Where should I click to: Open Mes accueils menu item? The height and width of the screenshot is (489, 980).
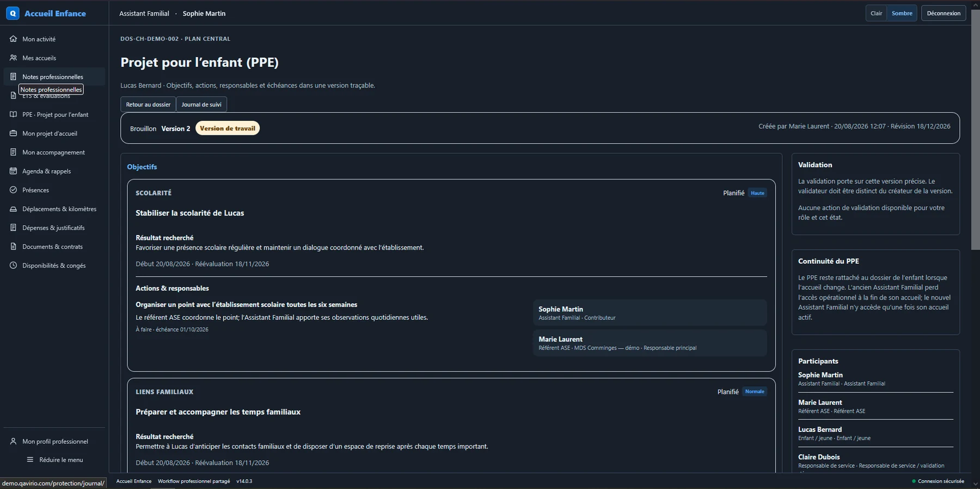click(54, 58)
